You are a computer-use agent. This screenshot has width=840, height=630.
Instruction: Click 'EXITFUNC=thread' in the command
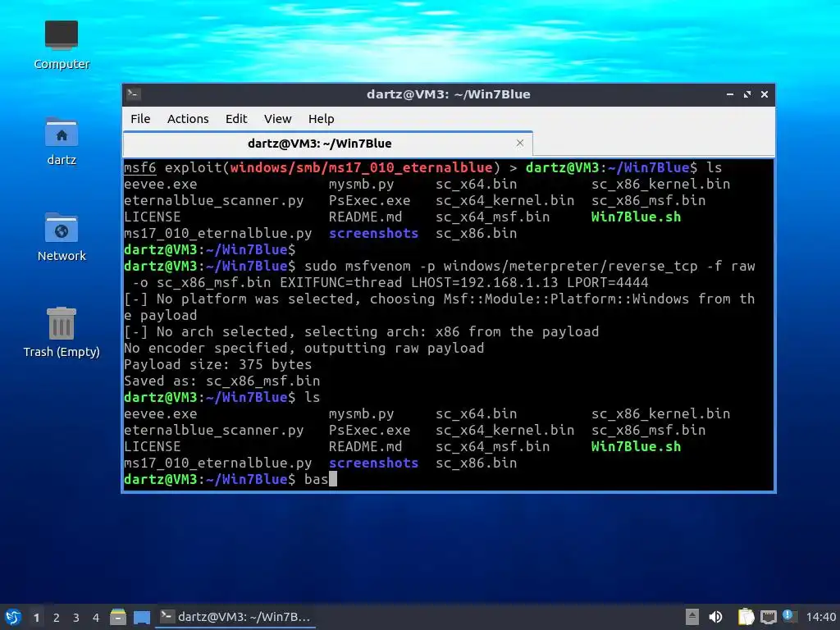click(340, 283)
